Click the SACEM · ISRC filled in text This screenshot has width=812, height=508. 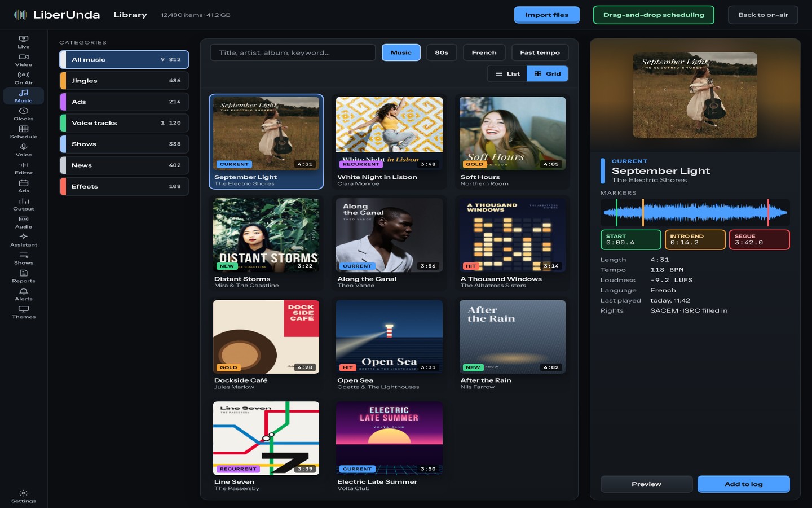click(x=689, y=310)
